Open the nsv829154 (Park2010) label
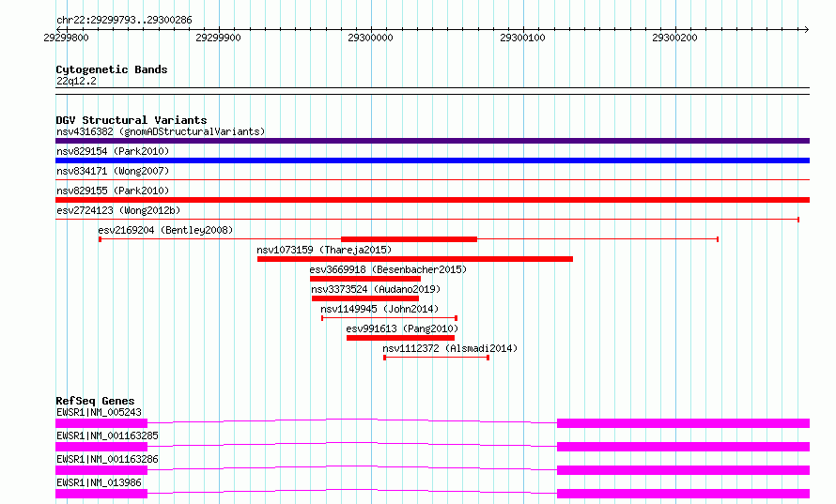This screenshot has width=836, height=504. 113,151
